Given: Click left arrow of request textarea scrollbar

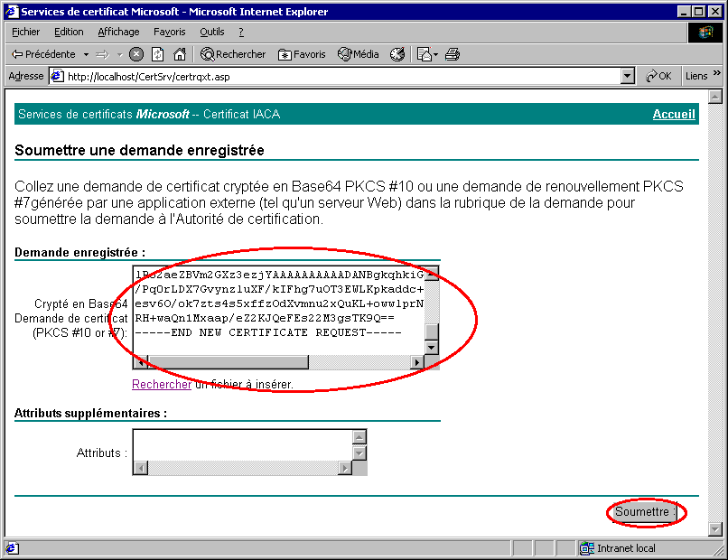Looking at the screenshot, I should 141,362.
